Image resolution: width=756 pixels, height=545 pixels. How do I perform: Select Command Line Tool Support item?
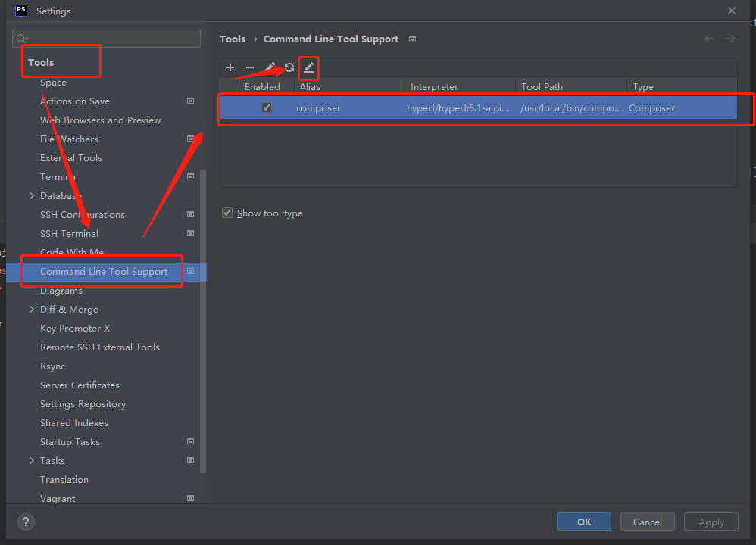click(x=104, y=271)
